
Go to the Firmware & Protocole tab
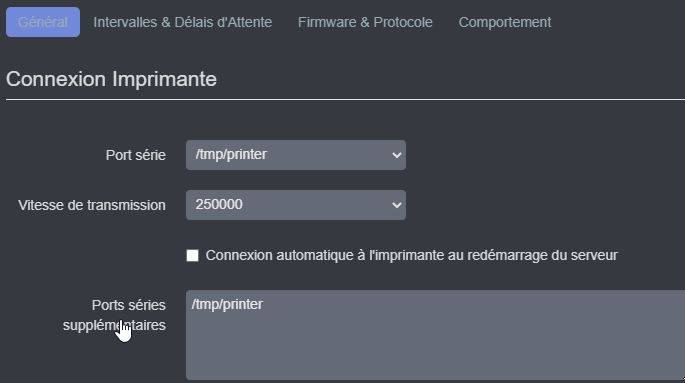pyautogui.click(x=365, y=22)
